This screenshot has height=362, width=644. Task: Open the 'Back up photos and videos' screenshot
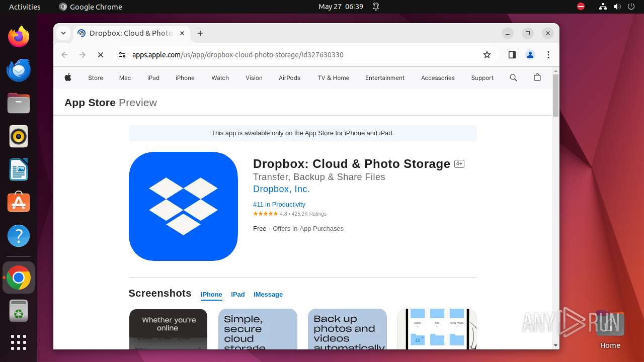[347, 329]
